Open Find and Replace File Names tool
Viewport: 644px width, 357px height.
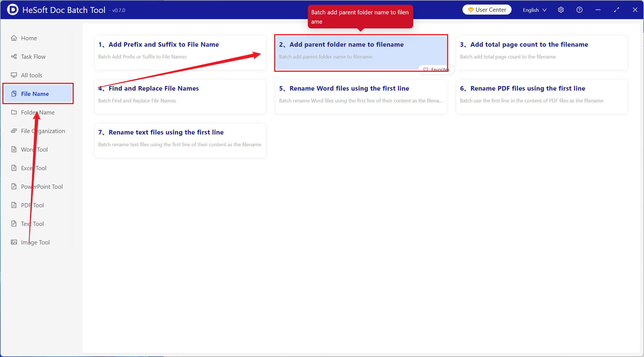click(x=153, y=88)
